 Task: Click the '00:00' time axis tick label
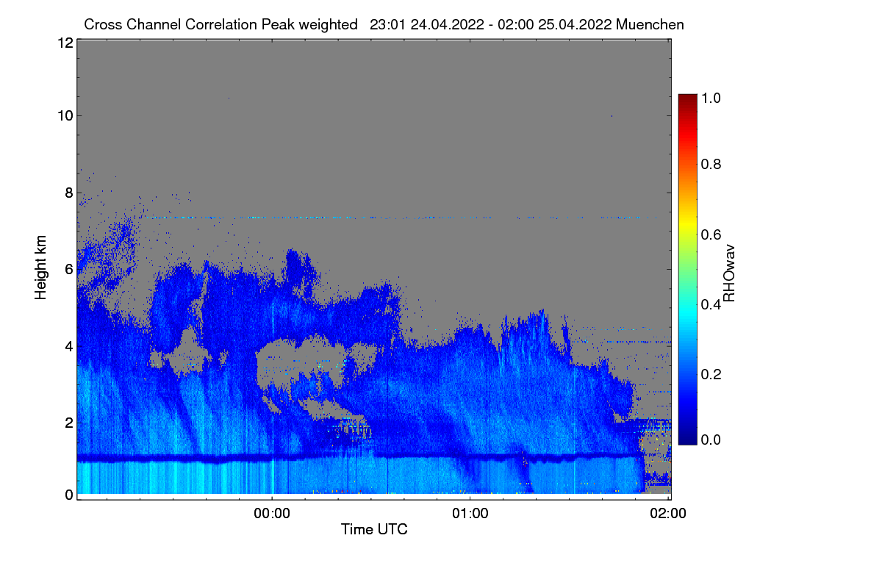point(272,514)
